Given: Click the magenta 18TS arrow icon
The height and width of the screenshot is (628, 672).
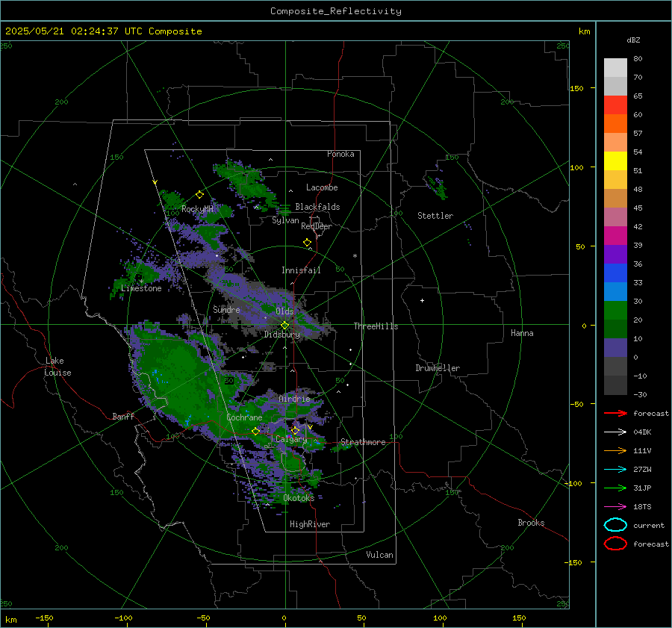Looking at the screenshot, I should point(615,507).
